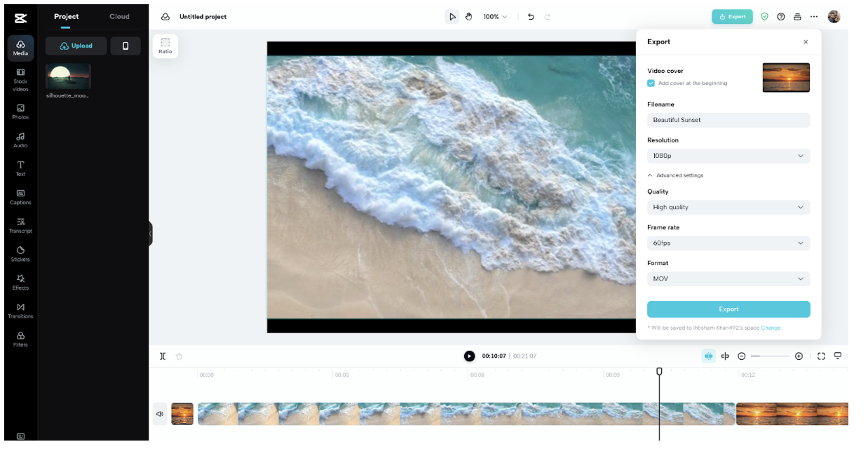
Task: Select the hand pan tool
Action: pos(468,16)
